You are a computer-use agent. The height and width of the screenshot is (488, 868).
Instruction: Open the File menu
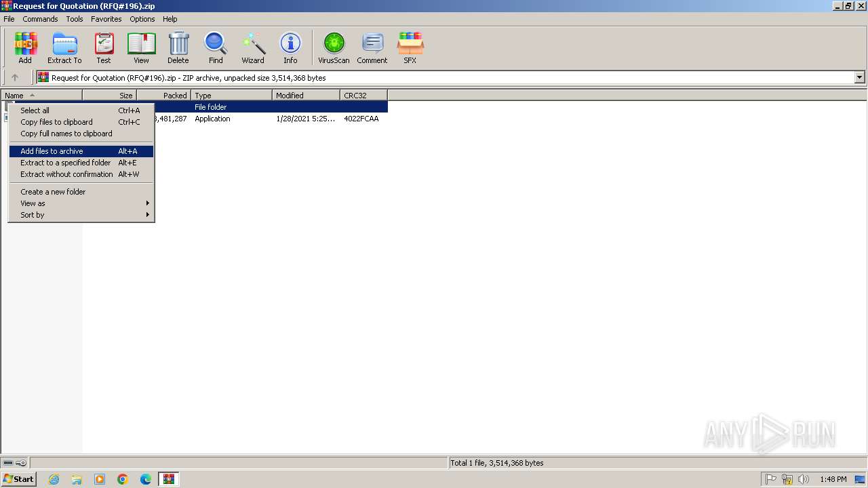9,19
